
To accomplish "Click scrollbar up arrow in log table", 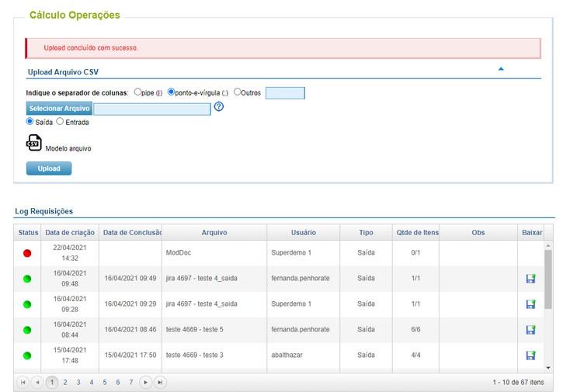I will [x=548, y=246].
